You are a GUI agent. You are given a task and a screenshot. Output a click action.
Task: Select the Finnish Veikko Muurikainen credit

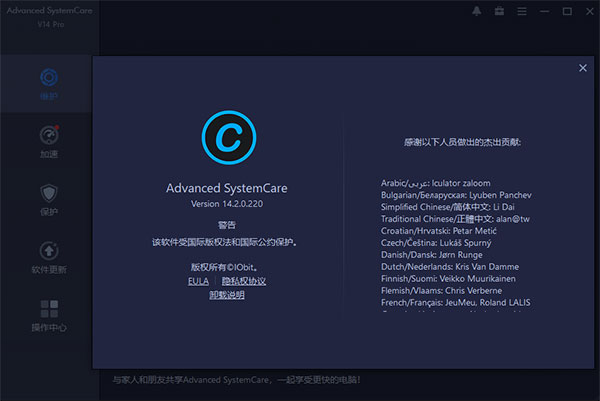point(448,279)
